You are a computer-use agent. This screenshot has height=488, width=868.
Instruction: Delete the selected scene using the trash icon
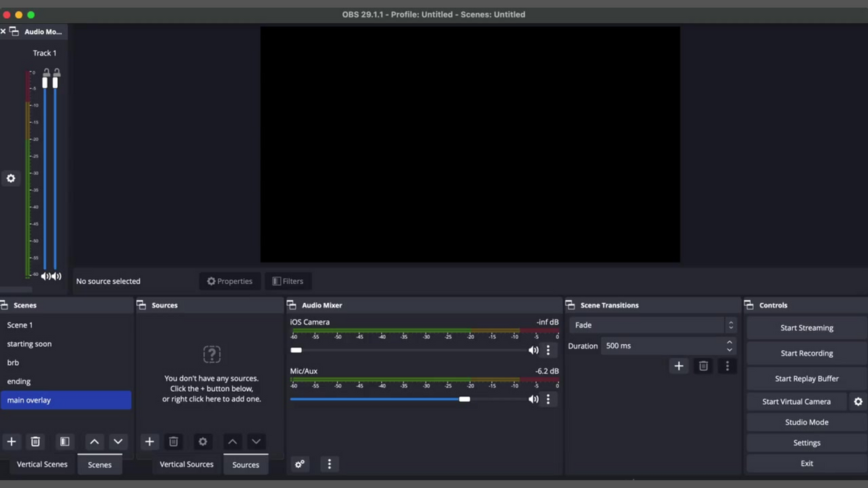tap(35, 441)
